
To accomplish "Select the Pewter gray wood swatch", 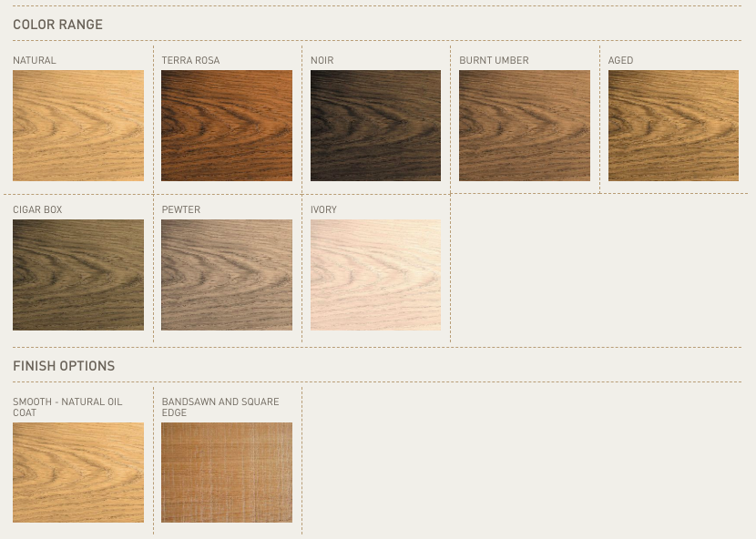I will (x=227, y=275).
